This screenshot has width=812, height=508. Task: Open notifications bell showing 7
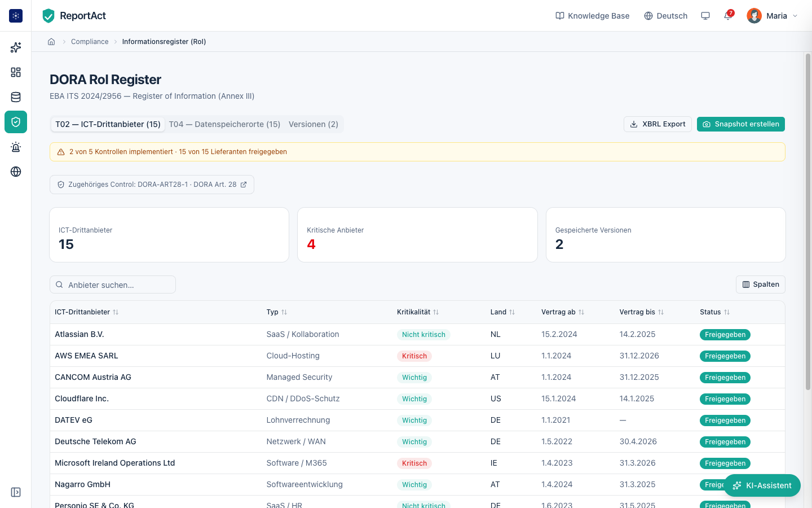(728, 16)
